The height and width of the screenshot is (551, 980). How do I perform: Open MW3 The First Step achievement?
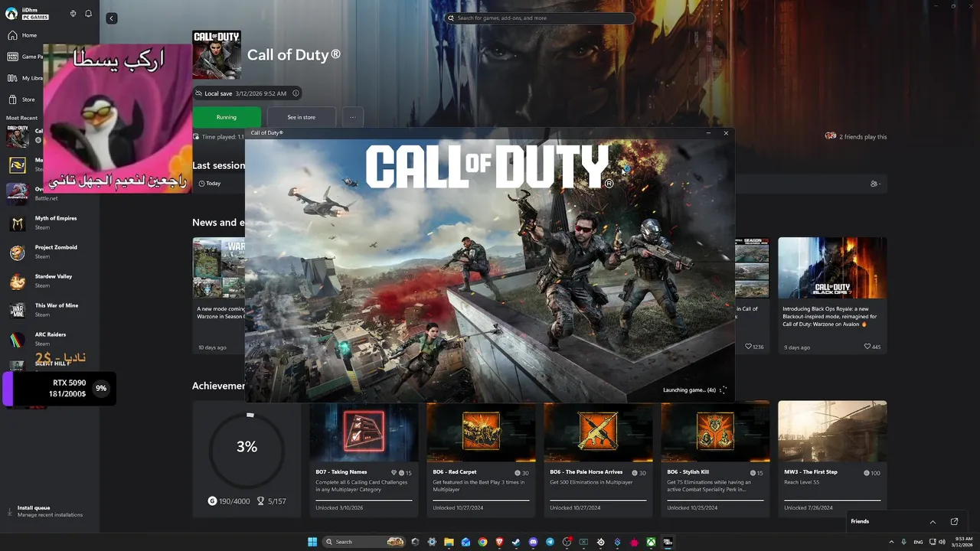(x=832, y=459)
